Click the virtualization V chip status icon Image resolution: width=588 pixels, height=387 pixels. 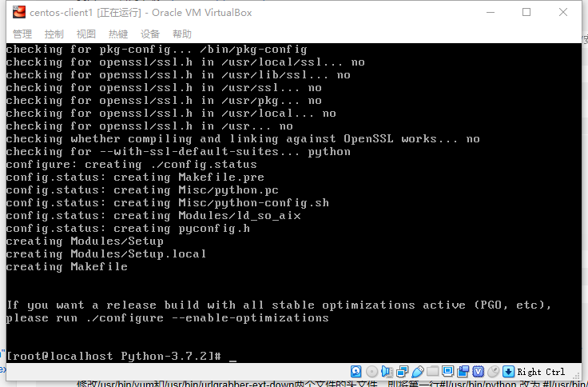point(478,372)
